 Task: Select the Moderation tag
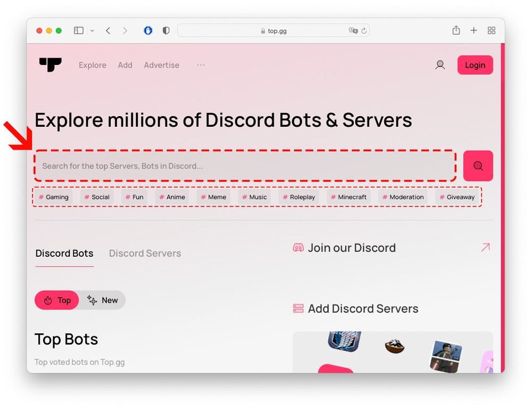pyautogui.click(x=403, y=197)
